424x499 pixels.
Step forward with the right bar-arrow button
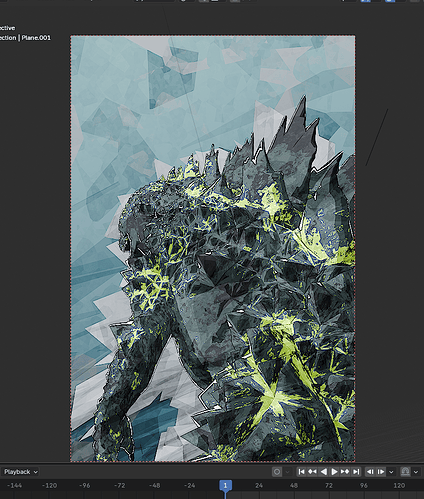tap(381, 472)
